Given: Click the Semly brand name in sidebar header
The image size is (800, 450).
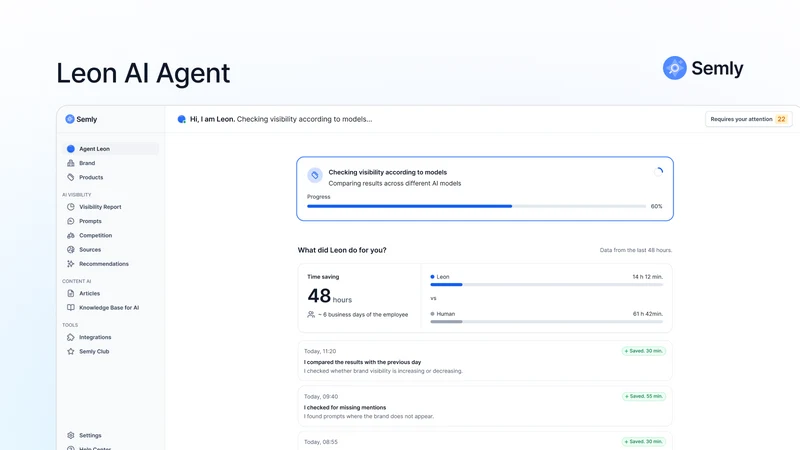Looking at the screenshot, I should 87,119.
